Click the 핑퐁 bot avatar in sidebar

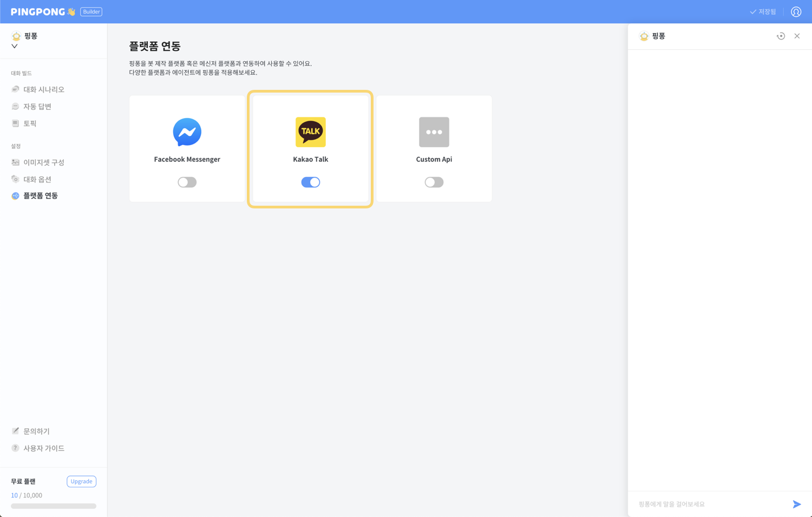pos(16,36)
